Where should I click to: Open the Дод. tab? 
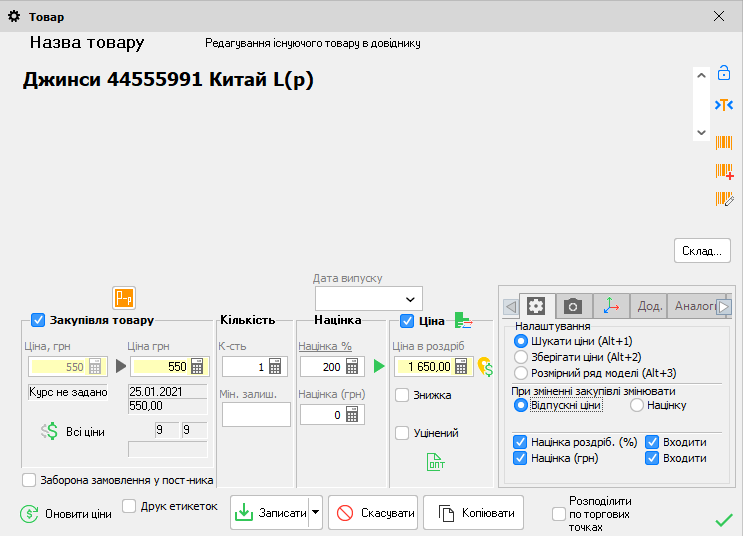click(x=649, y=306)
